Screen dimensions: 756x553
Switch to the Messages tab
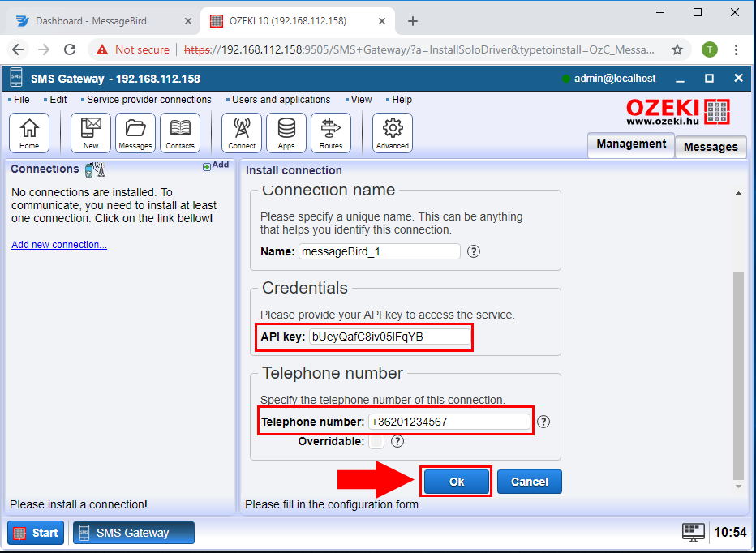pyautogui.click(x=711, y=147)
